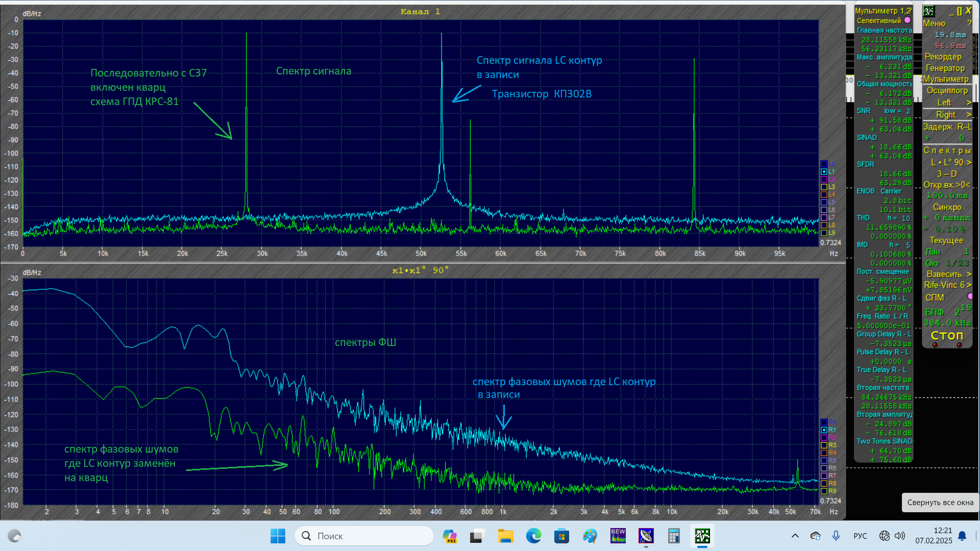Open the REW taskbar icon
This screenshot has width=980, height=551.
tap(618, 536)
